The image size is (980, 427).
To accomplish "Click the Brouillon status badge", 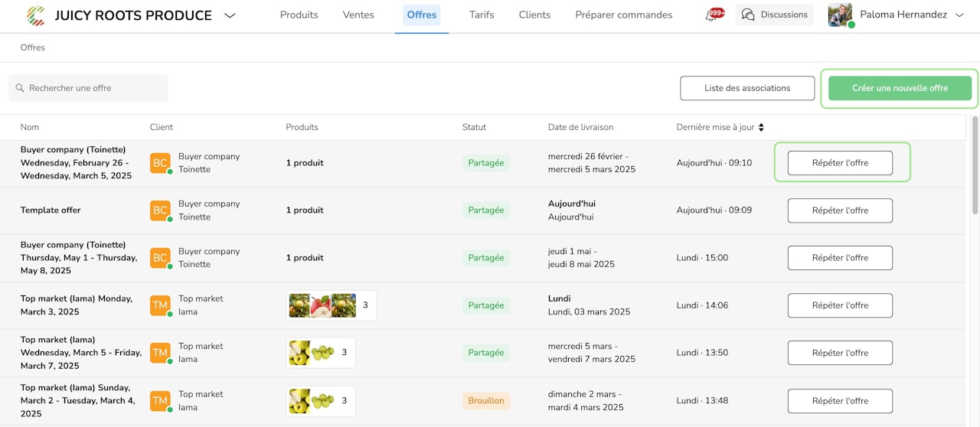I will point(486,400).
